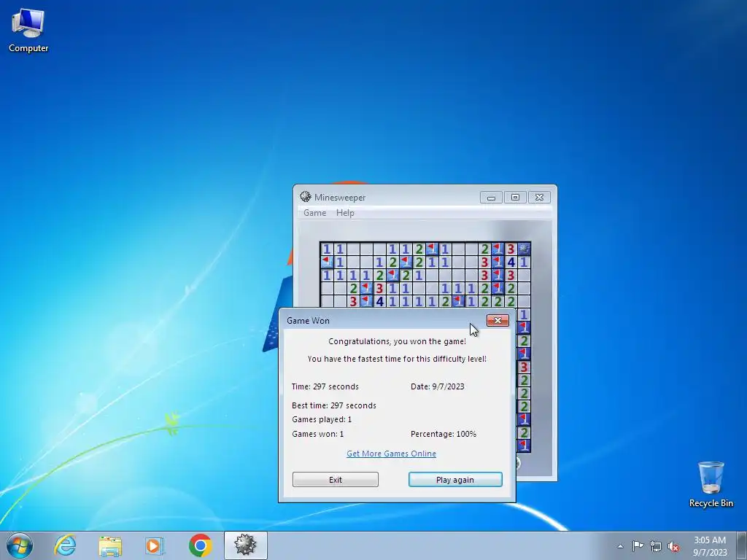
Task: Launch Internet Explorer from the taskbar
Action: pyautogui.click(x=65, y=545)
